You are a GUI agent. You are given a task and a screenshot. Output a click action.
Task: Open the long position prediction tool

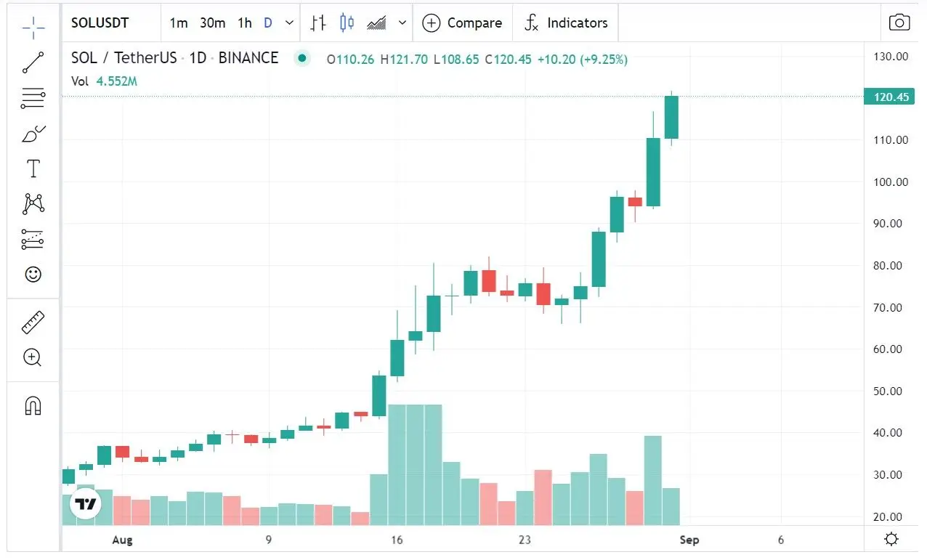point(33,239)
